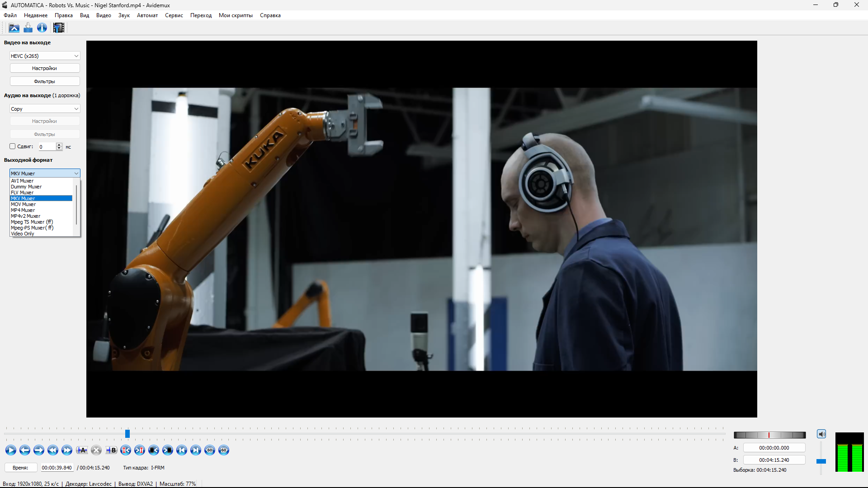Go to first frame

click(182, 450)
